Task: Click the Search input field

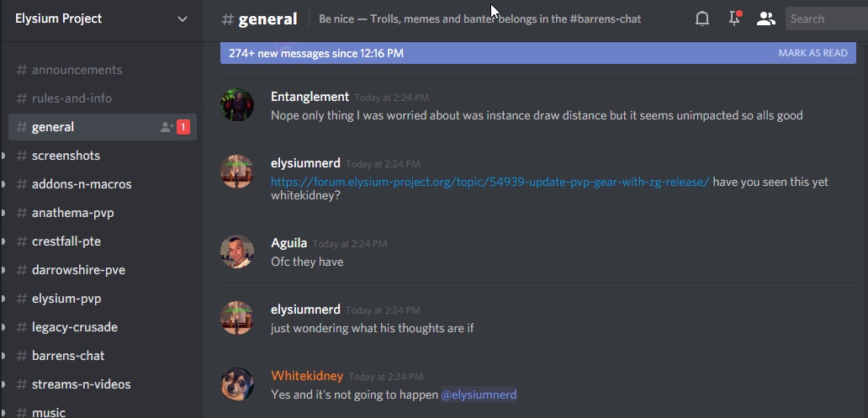Action: point(827,19)
